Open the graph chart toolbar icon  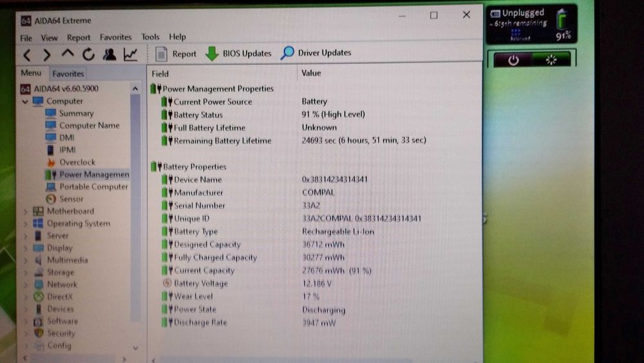click(130, 54)
